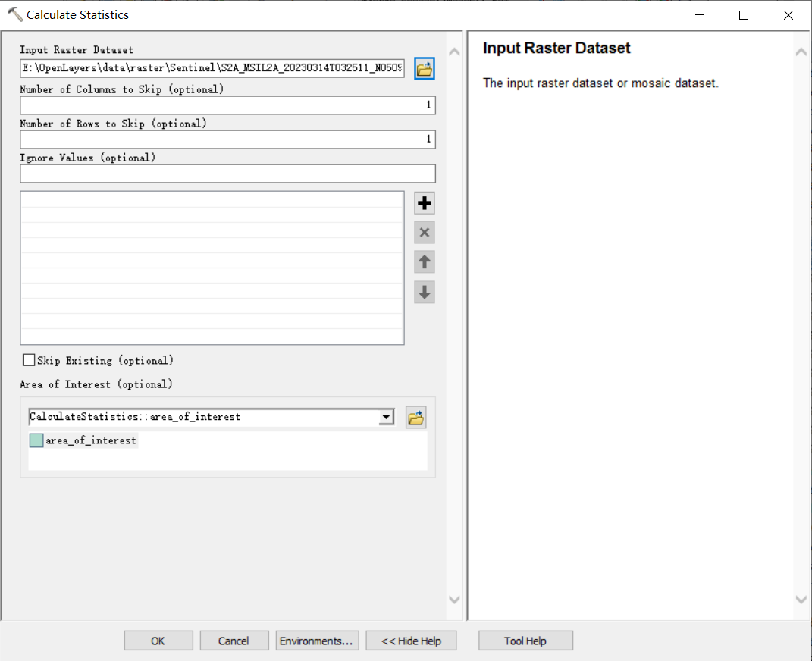The width and height of the screenshot is (812, 661).
Task: Cancel the Calculate Statistics dialog
Action: pos(234,641)
